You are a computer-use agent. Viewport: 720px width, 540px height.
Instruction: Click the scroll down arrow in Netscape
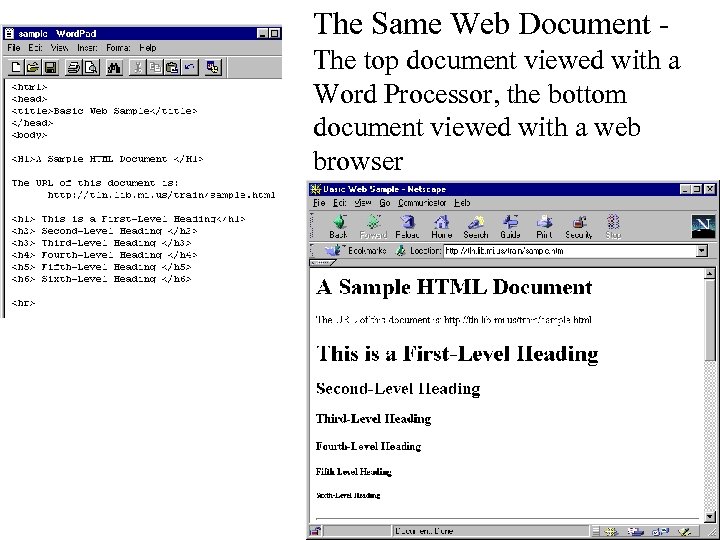pos(709,516)
